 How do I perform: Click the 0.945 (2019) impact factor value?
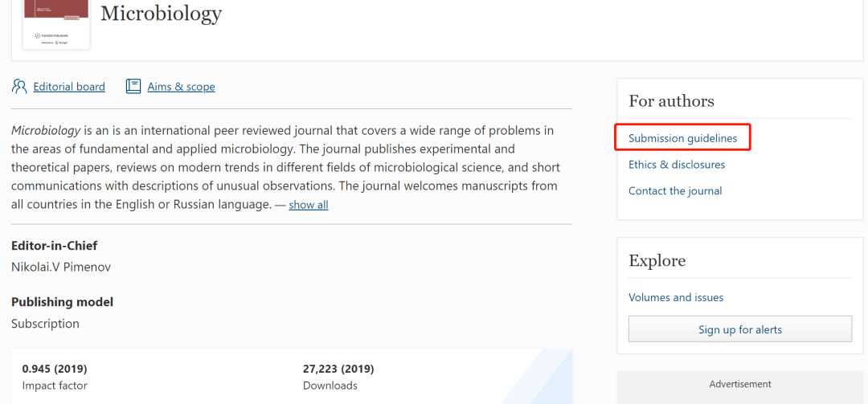[x=55, y=369]
